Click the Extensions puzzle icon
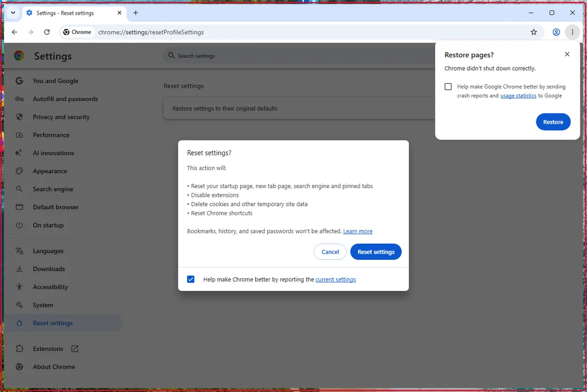587x392 pixels. pos(19,349)
